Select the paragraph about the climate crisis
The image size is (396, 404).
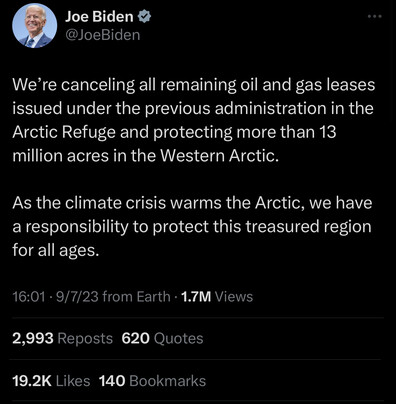(x=192, y=226)
